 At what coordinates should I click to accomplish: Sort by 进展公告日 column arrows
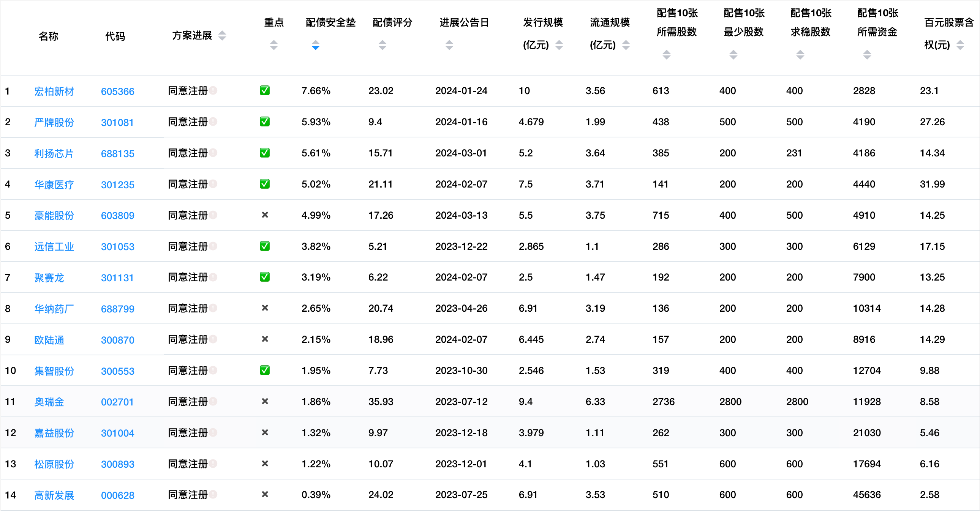[x=449, y=45]
